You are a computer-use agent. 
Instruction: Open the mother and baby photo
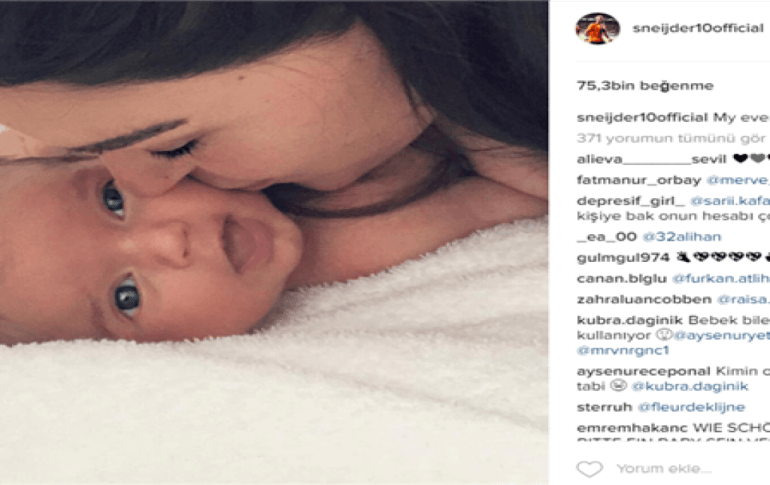click(274, 242)
